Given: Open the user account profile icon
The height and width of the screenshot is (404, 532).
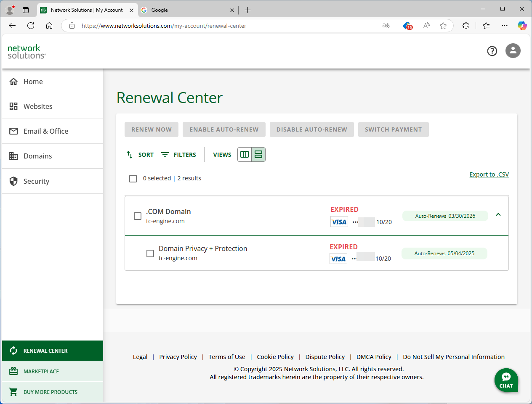Looking at the screenshot, I should click(x=513, y=51).
